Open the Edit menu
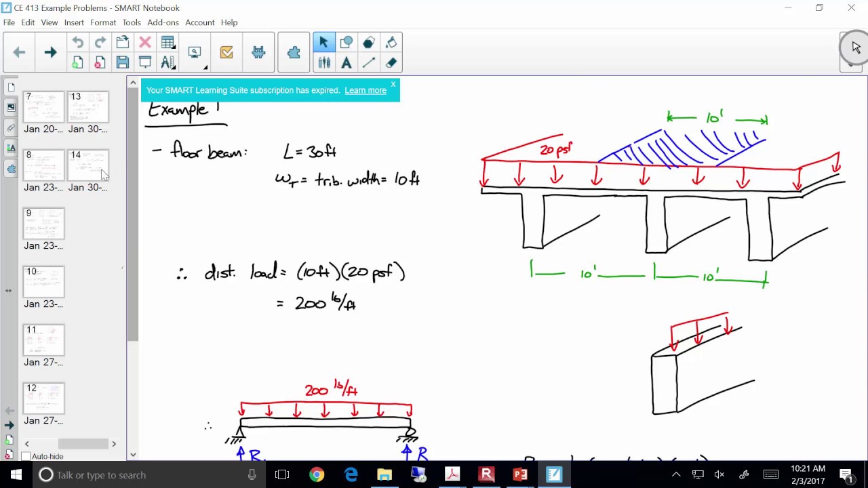Viewport: 868px width, 488px height. (28, 22)
